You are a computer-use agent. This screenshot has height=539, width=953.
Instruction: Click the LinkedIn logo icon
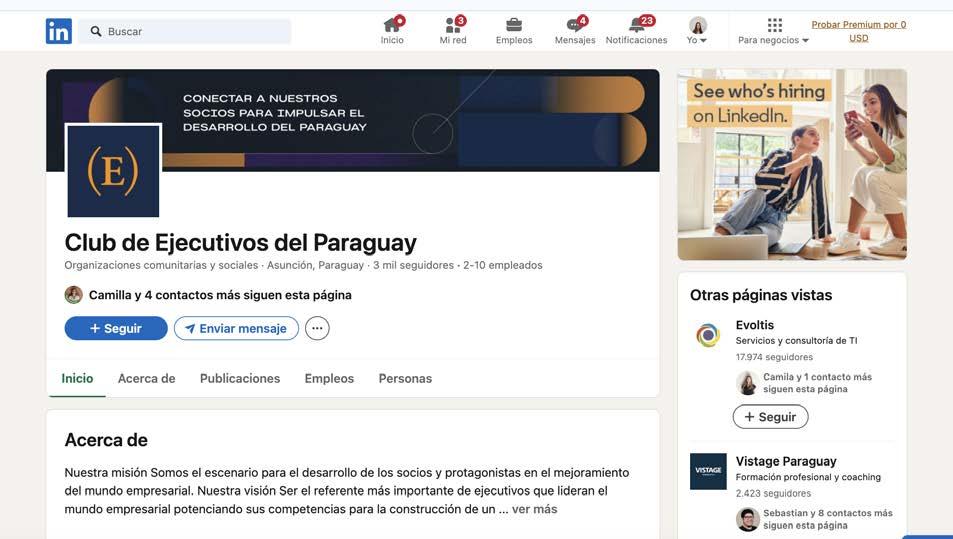58,31
